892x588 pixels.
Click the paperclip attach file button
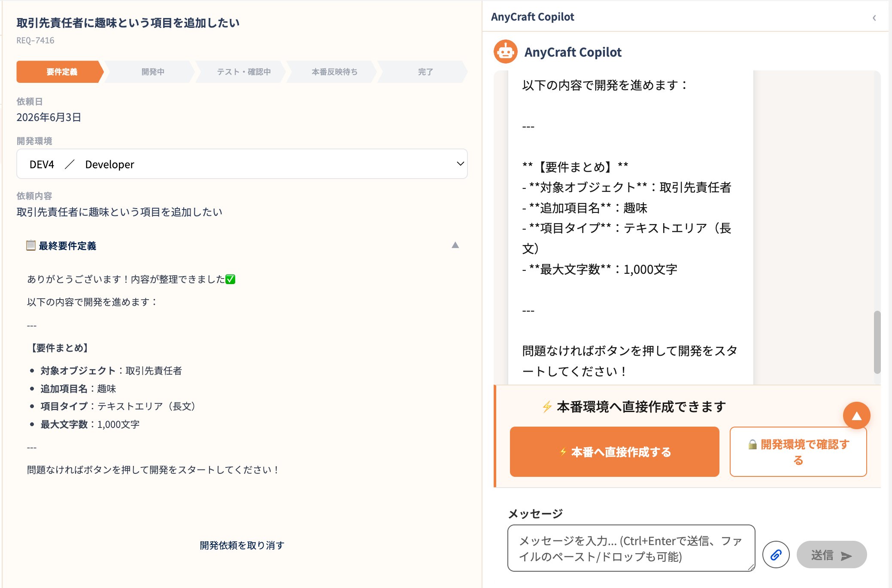776,555
